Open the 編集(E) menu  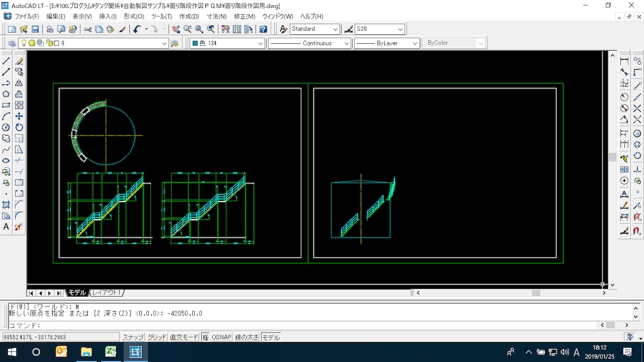pos(55,16)
